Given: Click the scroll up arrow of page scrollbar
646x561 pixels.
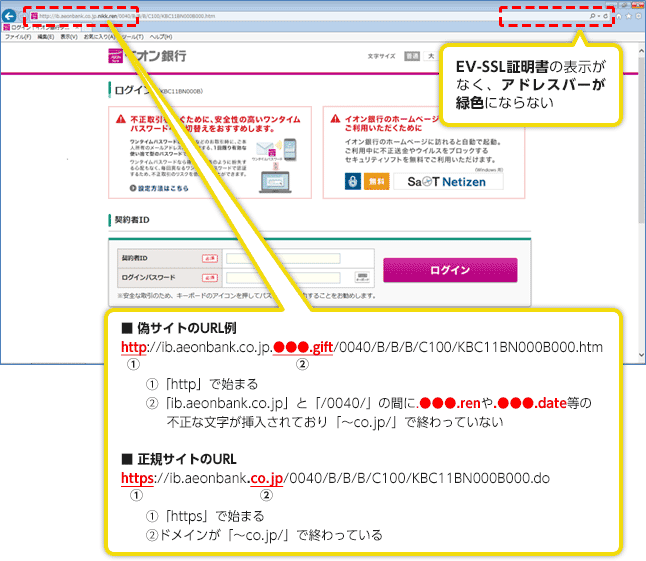Looking at the screenshot, I should tap(641, 51).
